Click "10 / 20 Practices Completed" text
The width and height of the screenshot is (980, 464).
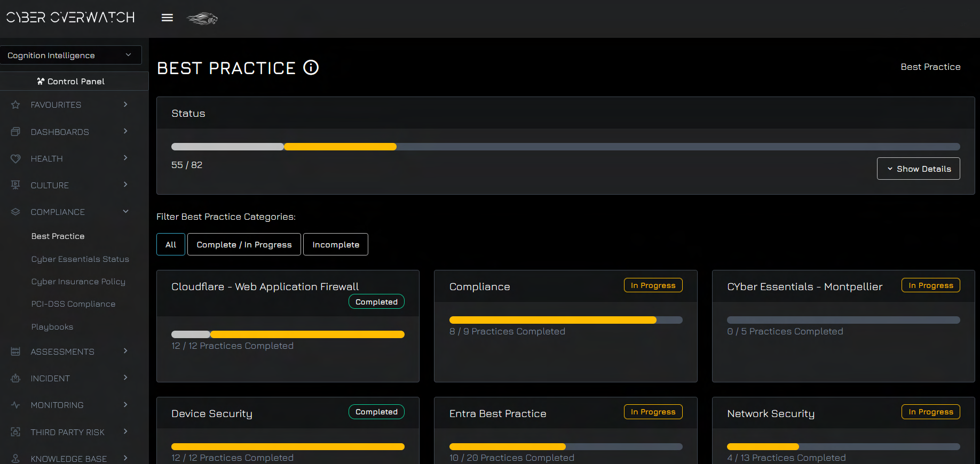511,458
